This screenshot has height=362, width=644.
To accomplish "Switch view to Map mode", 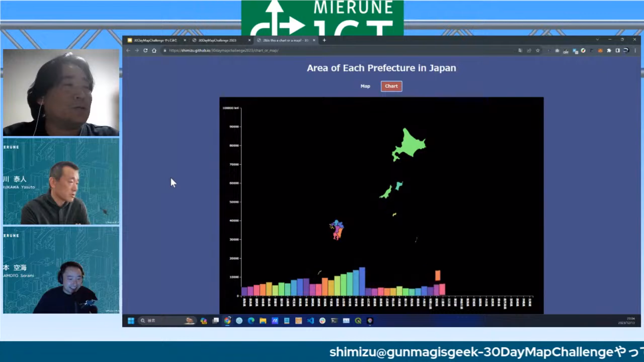I will pyautogui.click(x=365, y=86).
